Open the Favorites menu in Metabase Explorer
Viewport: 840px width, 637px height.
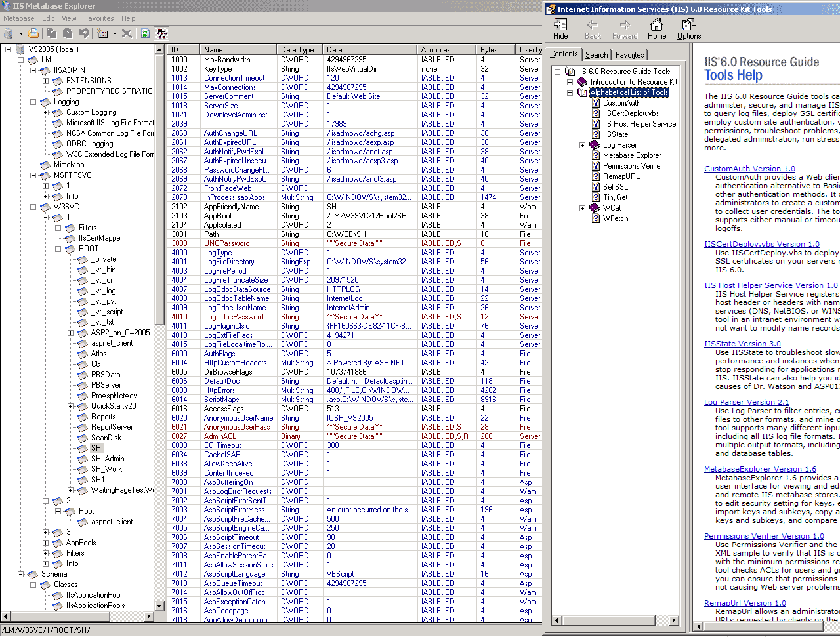[x=98, y=18]
